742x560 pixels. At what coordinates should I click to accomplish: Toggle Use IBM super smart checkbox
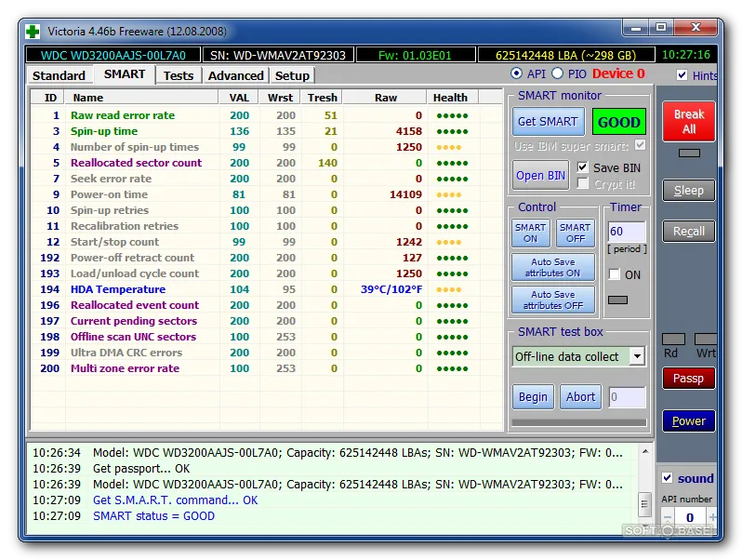[x=640, y=145]
